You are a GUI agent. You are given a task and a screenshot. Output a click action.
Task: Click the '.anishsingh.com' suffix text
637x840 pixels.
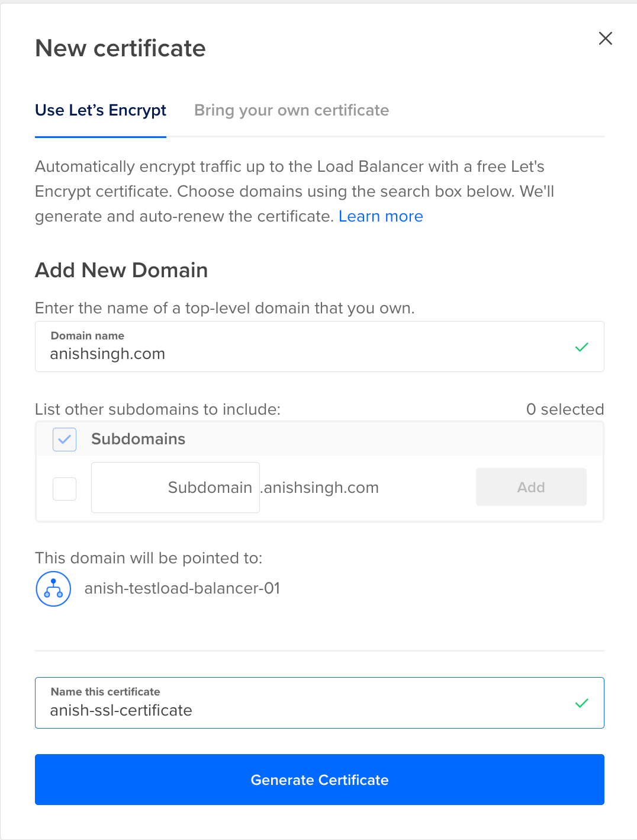(x=320, y=488)
